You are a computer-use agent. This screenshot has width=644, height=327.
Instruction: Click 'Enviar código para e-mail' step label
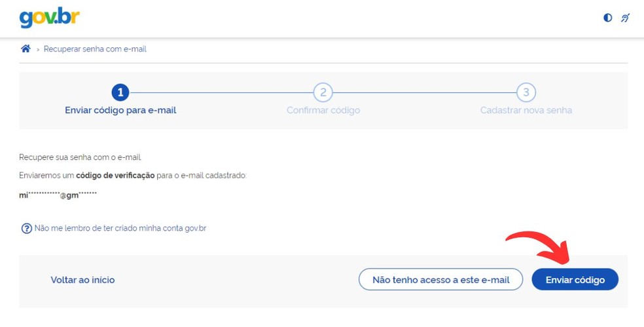click(x=120, y=110)
